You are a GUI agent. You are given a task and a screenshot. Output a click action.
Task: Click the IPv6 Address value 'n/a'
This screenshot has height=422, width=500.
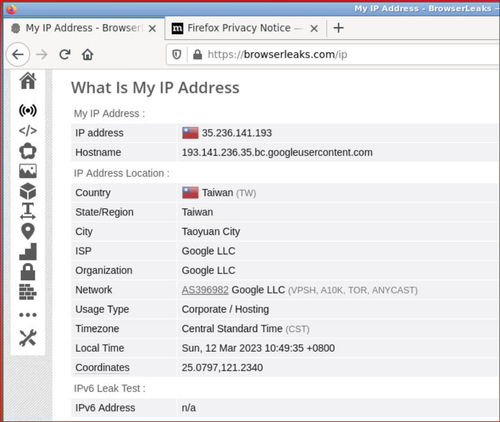tap(189, 408)
